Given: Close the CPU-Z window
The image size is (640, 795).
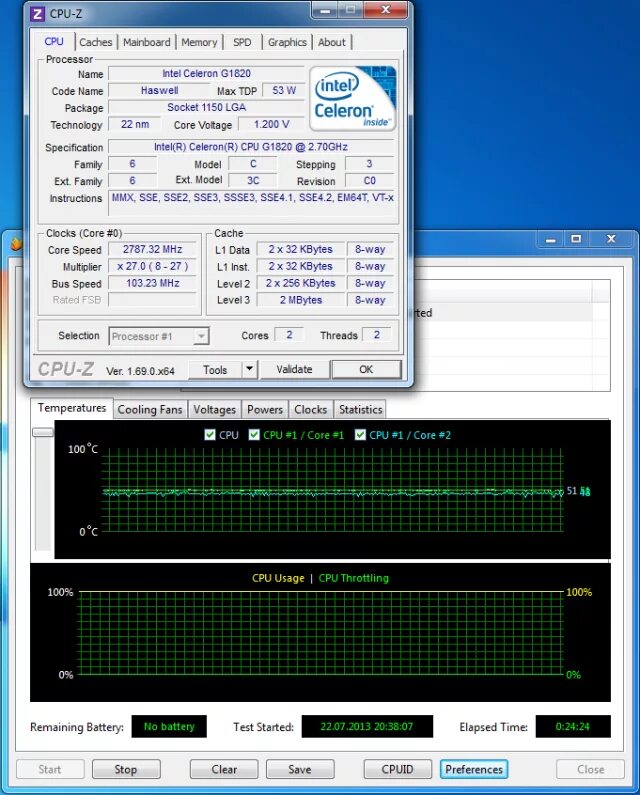Looking at the screenshot, I should (x=386, y=10).
